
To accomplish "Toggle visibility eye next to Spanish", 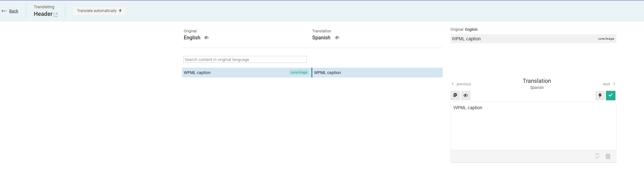I will (337, 38).
